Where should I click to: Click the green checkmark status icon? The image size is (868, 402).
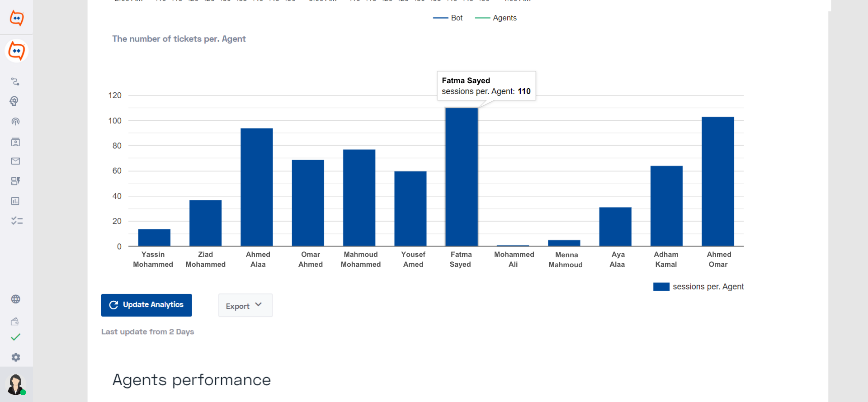click(16, 337)
